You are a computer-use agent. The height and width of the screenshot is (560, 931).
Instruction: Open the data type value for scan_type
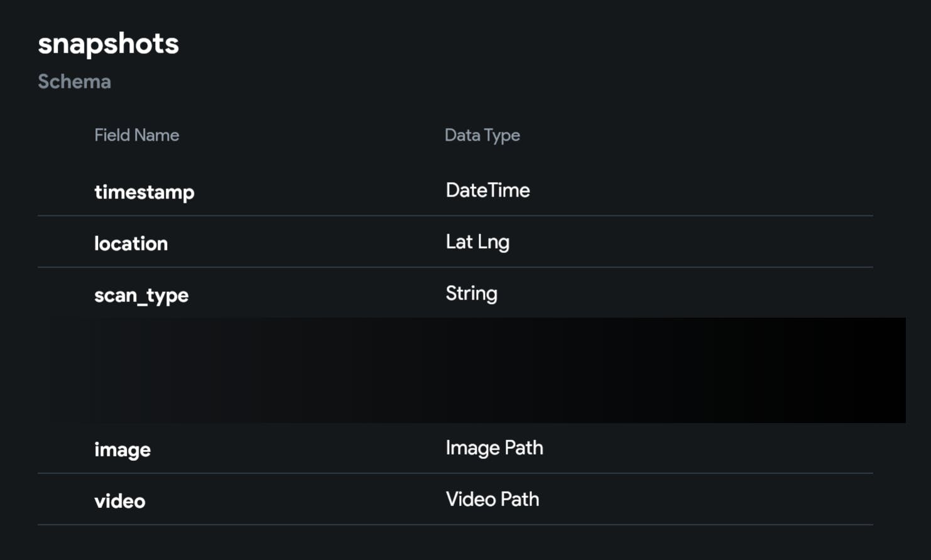point(471,293)
